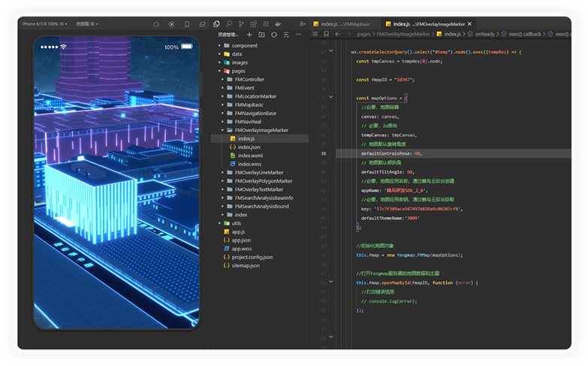
Task: Toggle the phone device frame icon
Action: (186, 24)
